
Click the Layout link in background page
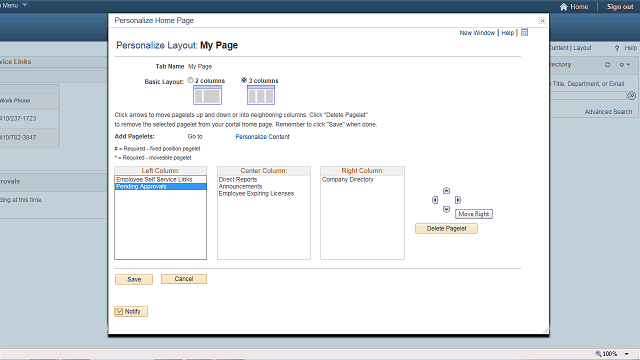pos(582,48)
